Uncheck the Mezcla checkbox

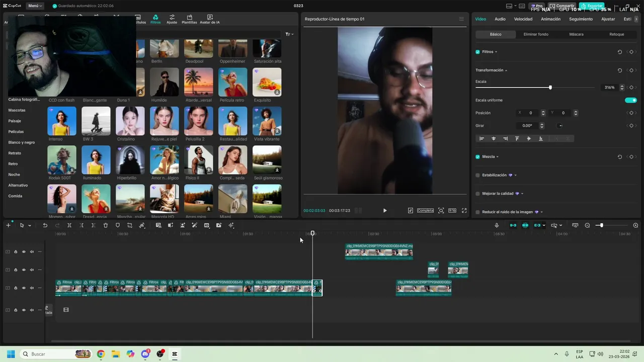click(477, 157)
